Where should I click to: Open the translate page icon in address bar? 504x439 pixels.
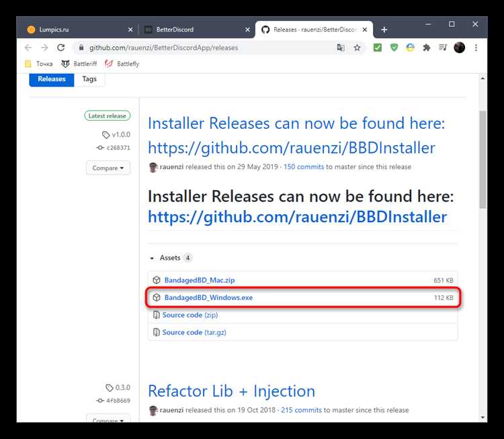341,48
